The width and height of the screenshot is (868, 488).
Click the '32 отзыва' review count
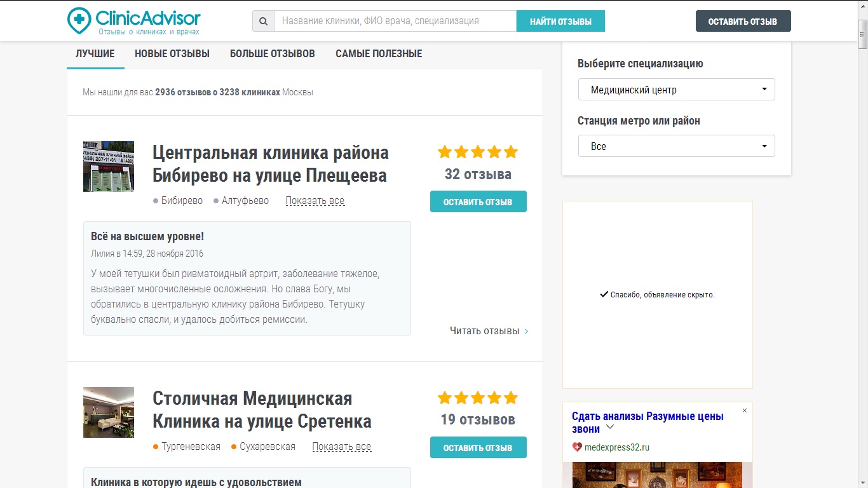point(478,174)
